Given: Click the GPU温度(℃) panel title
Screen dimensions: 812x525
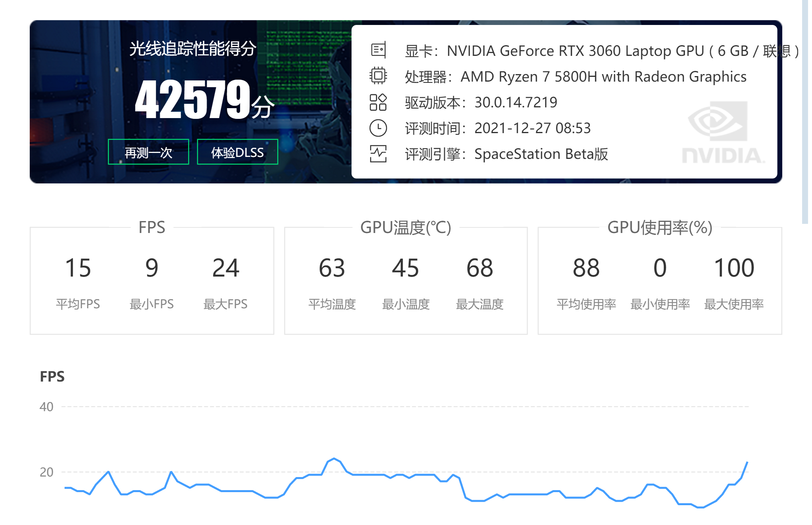Looking at the screenshot, I should point(406,227).
